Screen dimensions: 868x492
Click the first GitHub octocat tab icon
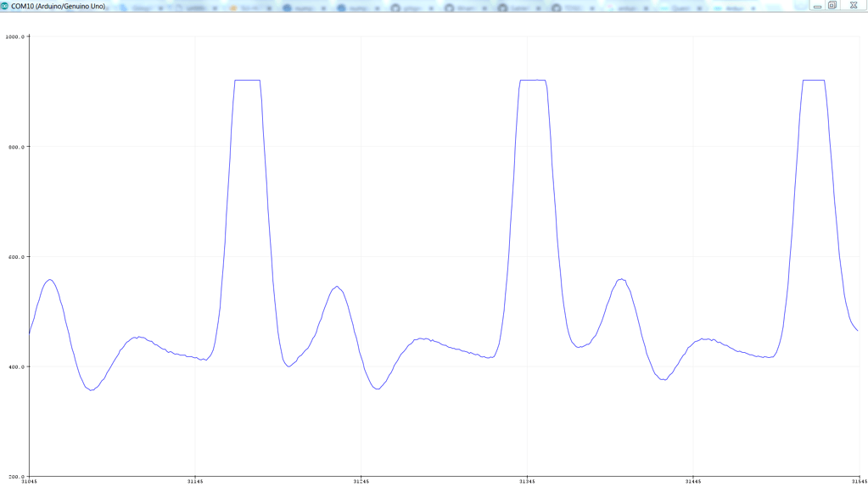[395, 6]
